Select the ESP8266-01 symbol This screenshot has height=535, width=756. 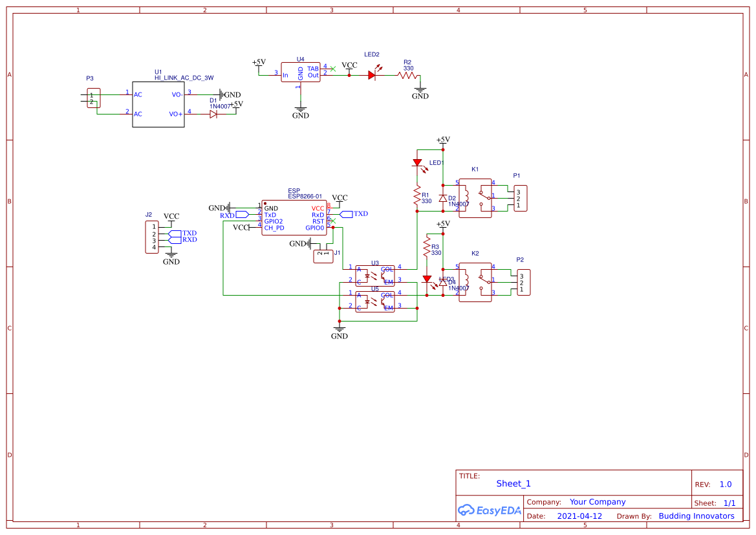pos(294,217)
